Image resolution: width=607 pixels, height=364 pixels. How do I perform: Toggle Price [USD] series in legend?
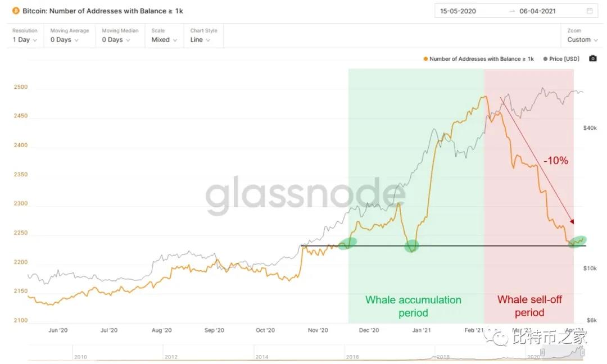(x=561, y=59)
